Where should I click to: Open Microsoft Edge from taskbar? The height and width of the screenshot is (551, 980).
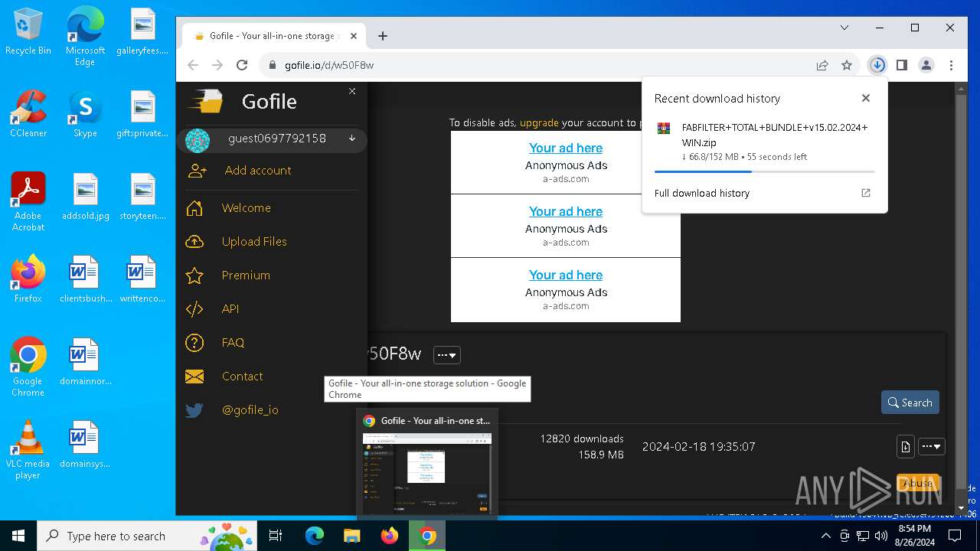click(315, 536)
